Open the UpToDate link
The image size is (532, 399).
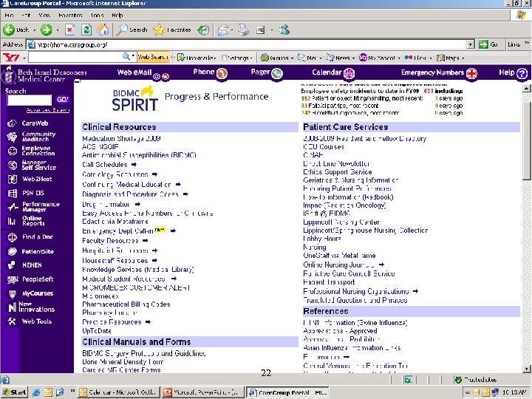point(97,331)
